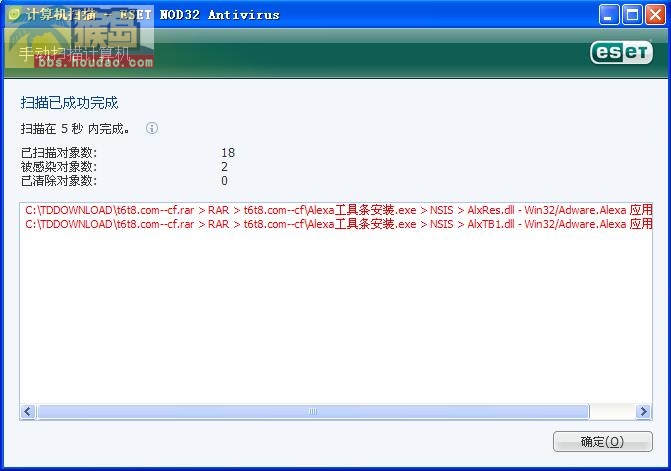Select the AlxTB1.dll infected result line
The width and height of the screenshot is (671, 471).
pyautogui.click(x=338, y=224)
